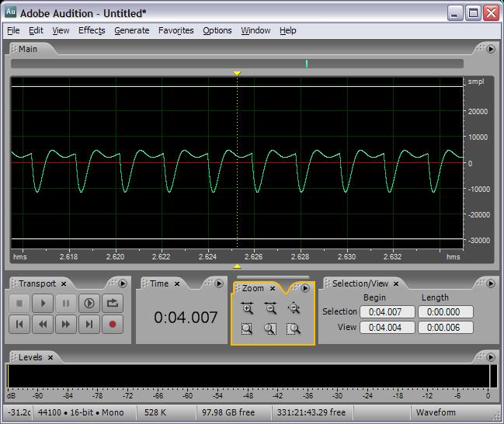Open the File menu
This screenshot has width=504, height=424.
tap(13, 30)
